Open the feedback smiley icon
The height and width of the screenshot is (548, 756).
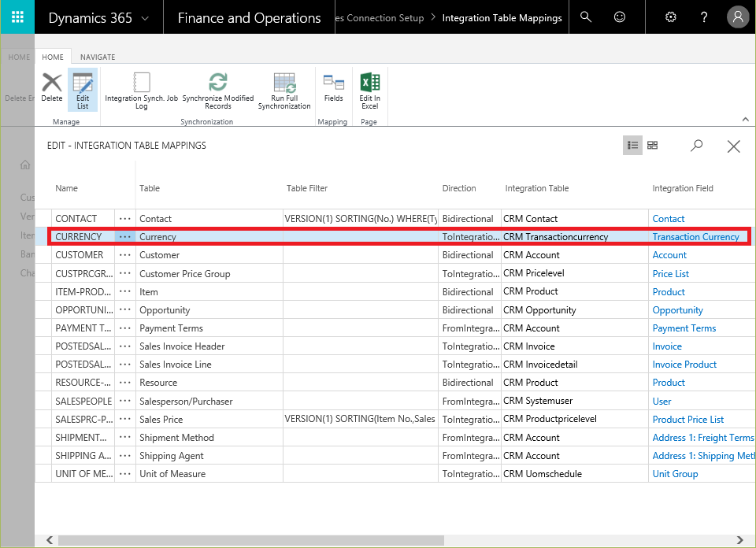(620, 17)
